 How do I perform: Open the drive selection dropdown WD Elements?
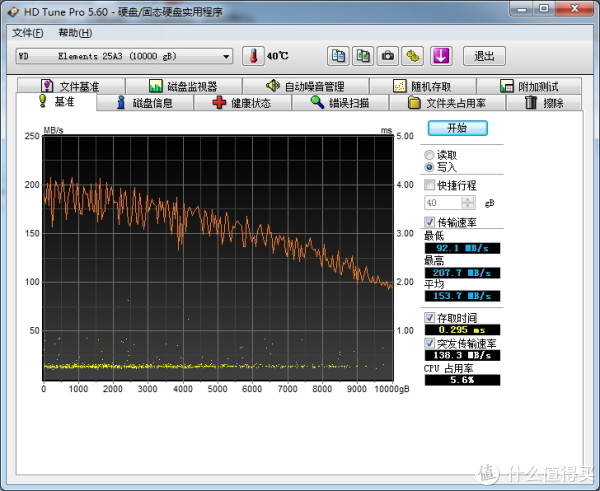[124, 56]
